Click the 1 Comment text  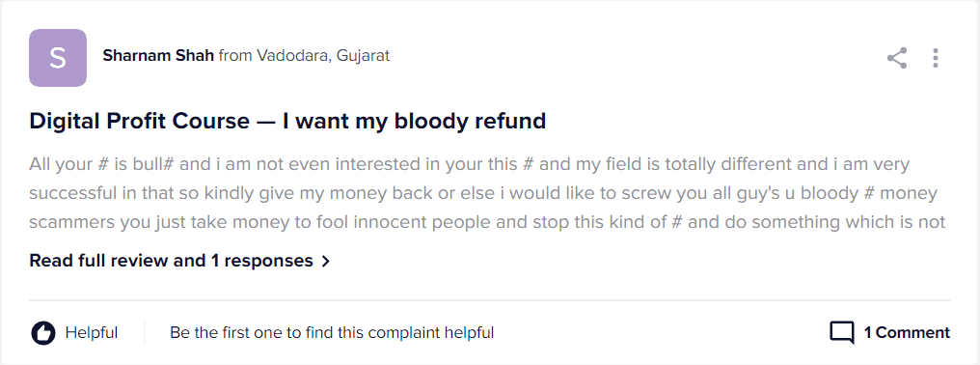click(907, 332)
